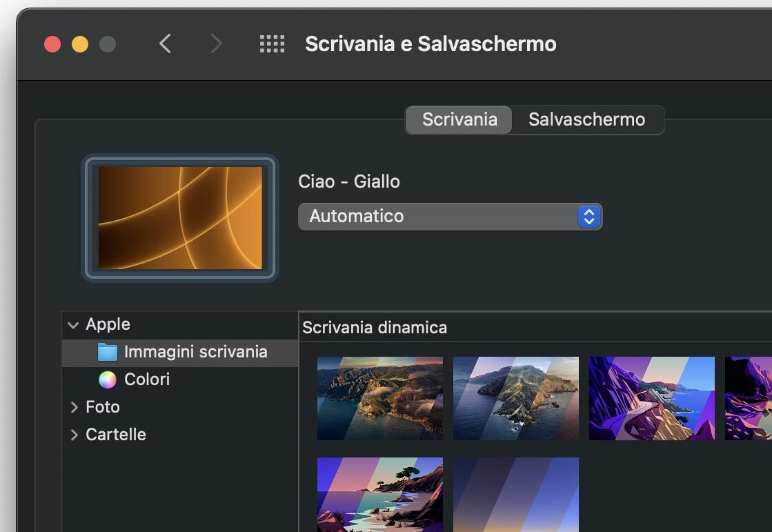This screenshot has height=532, width=772.
Task: Select the Scrivania tab
Action: [x=458, y=119]
